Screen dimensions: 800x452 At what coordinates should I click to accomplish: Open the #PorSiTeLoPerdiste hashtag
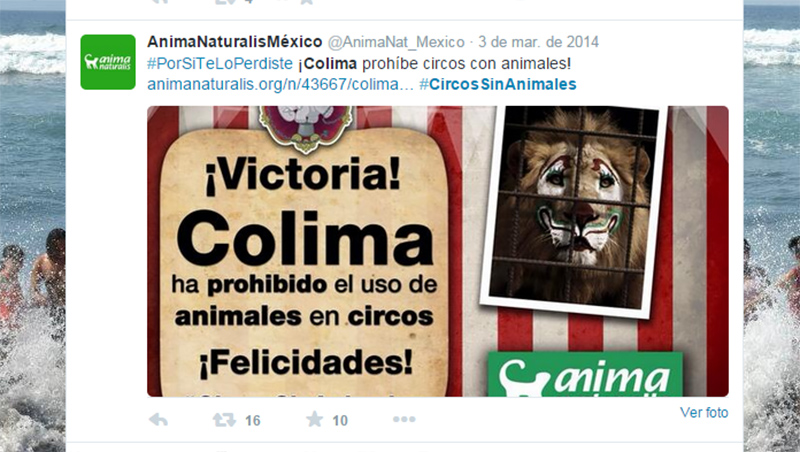pyautogui.click(x=220, y=64)
